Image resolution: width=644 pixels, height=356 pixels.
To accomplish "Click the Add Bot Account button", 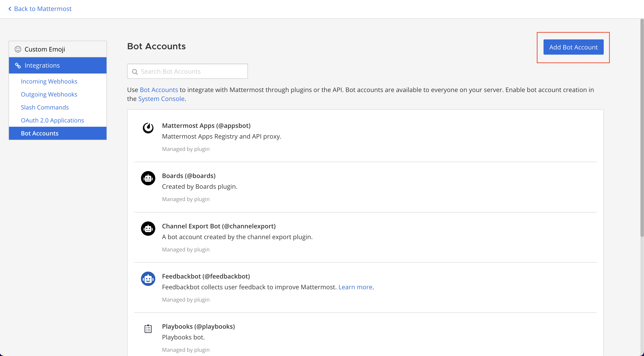I will pos(574,47).
